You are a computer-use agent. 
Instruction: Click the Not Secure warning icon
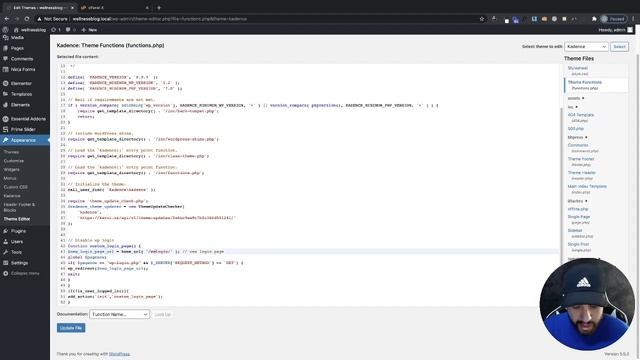39,19
